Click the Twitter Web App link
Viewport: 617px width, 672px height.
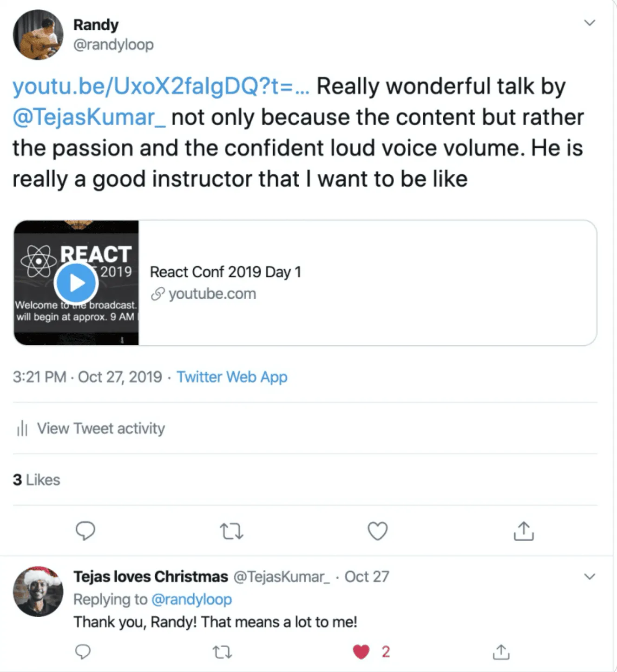[x=232, y=377]
